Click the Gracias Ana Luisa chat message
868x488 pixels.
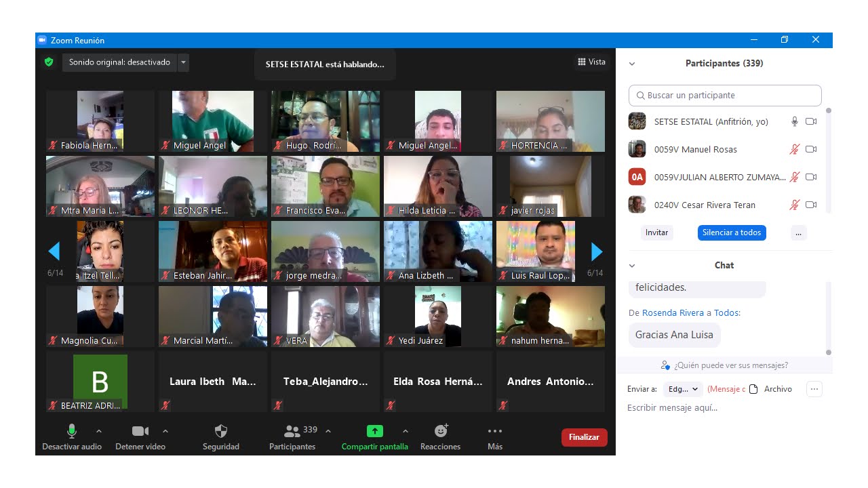click(674, 335)
